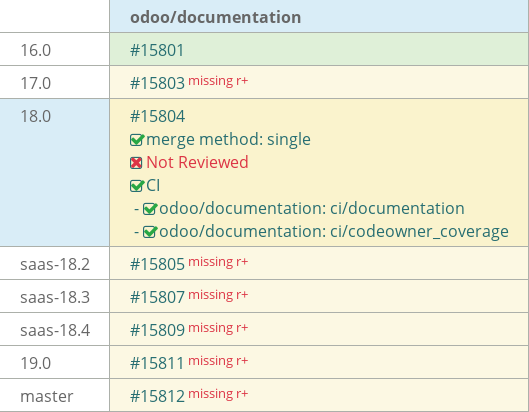
Task: Click the 'CI' status label
Action: (x=153, y=186)
